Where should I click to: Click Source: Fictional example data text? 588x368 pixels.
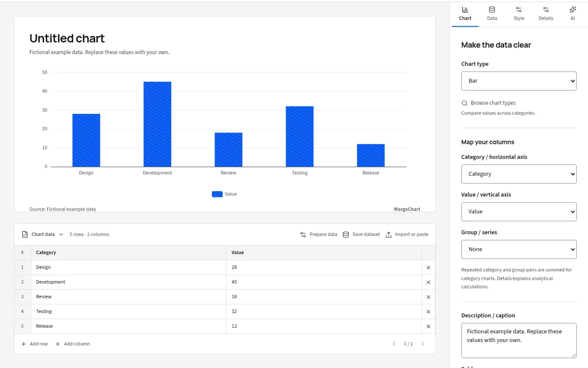pyautogui.click(x=63, y=209)
